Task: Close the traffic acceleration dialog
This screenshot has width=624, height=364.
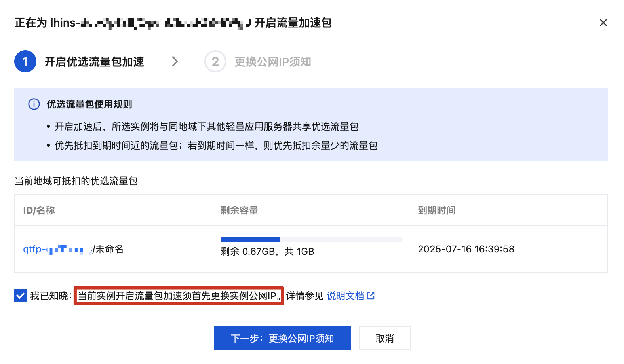Action: point(603,23)
